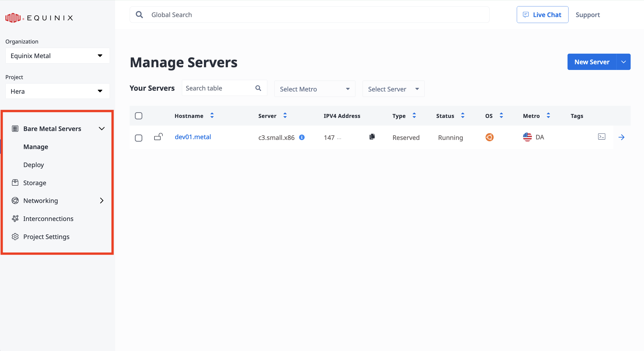Open Interconnections in the sidebar
The height and width of the screenshot is (351, 644).
point(48,219)
